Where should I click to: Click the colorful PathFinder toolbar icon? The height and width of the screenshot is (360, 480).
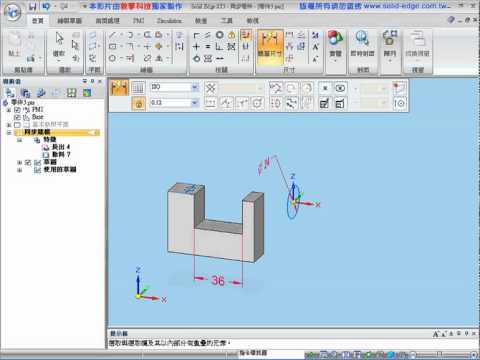[x=87, y=93]
